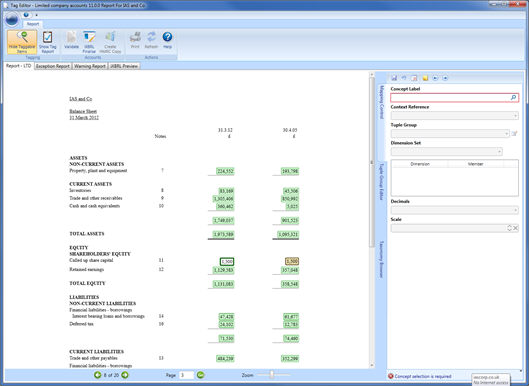The height and width of the screenshot is (386, 529).
Task: Click the Page number input box
Action: (x=186, y=375)
